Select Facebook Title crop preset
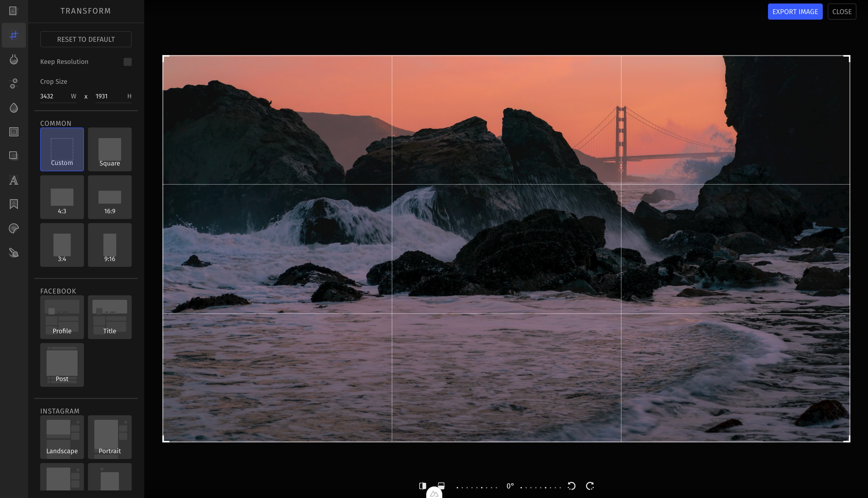This screenshot has width=868, height=498. (x=110, y=317)
